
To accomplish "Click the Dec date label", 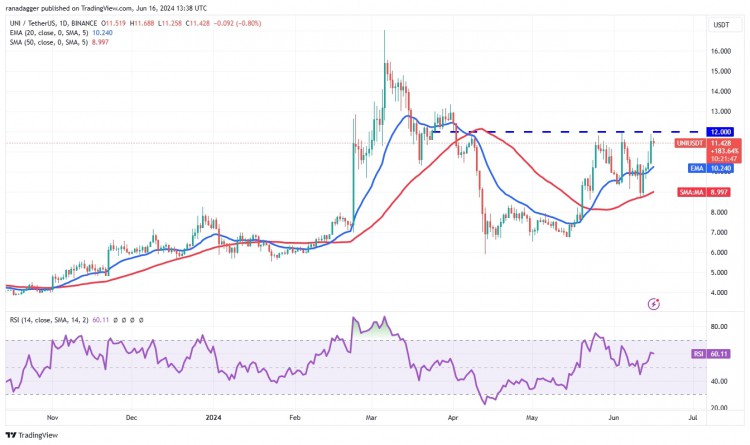I will (x=131, y=417).
